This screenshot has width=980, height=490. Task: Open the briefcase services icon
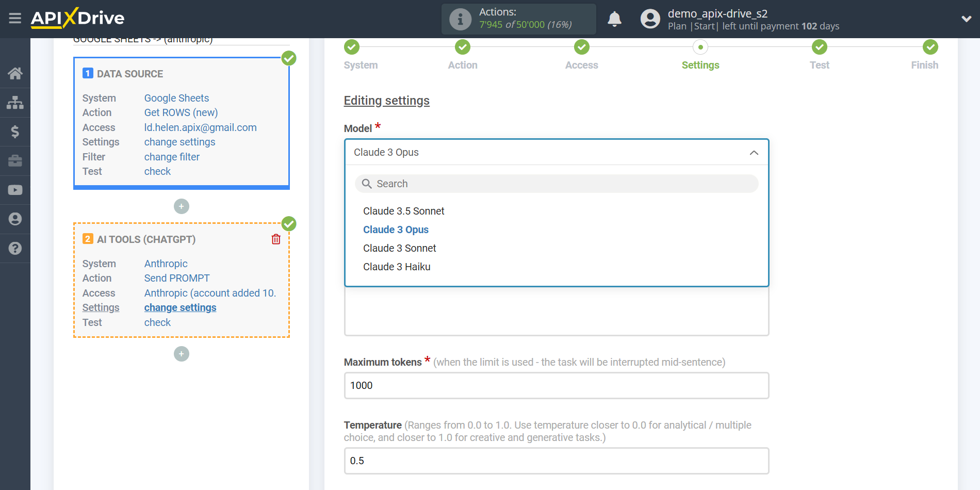tap(15, 160)
